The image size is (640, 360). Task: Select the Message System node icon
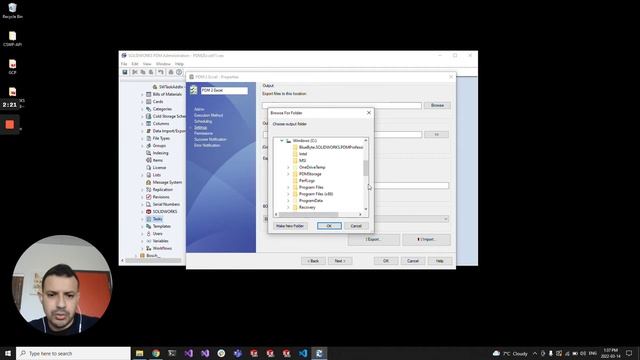point(149,182)
